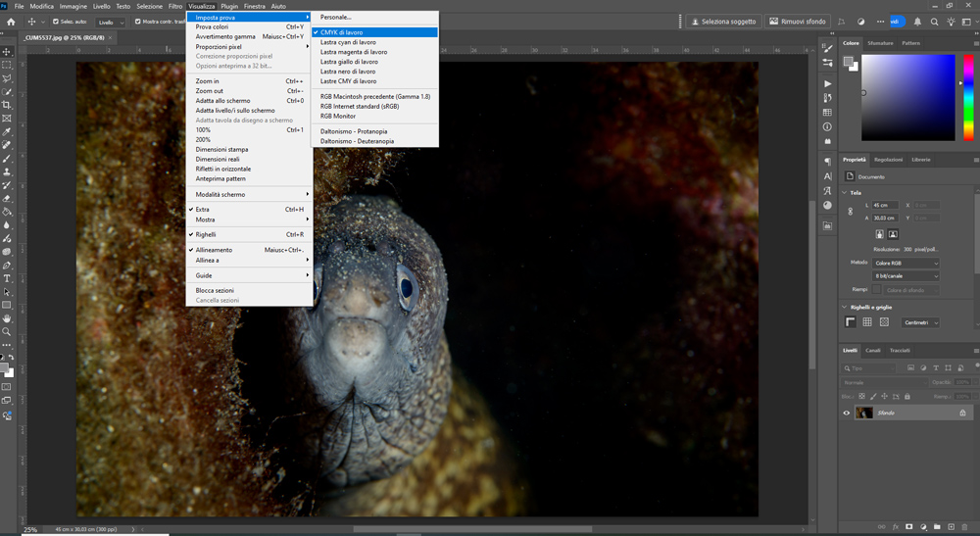Open the Centimetri units dropdown
The height and width of the screenshot is (536, 980).
920,322
